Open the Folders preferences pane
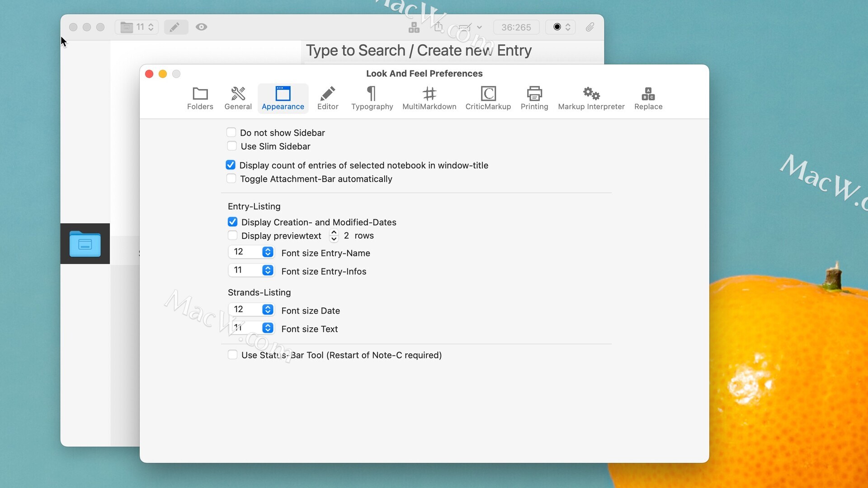The height and width of the screenshot is (488, 868). 200,98
